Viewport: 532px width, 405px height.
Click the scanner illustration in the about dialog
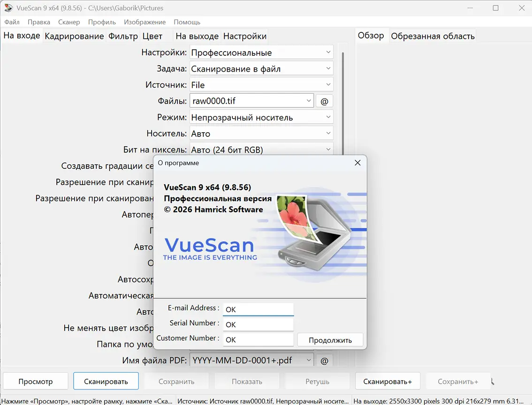click(x=314, y=234)
